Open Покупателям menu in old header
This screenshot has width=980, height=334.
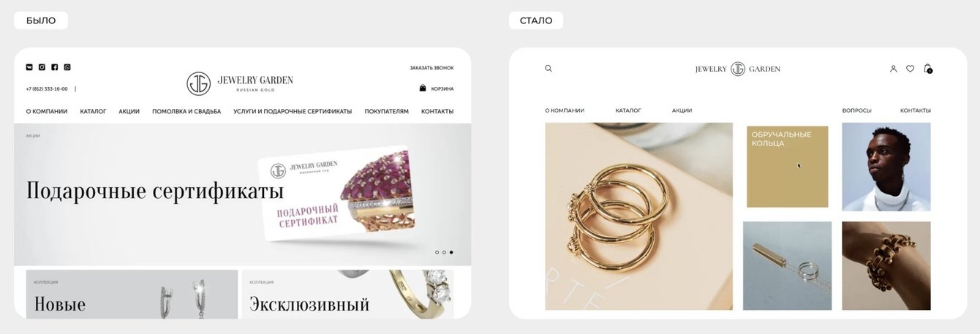(387, 112)
